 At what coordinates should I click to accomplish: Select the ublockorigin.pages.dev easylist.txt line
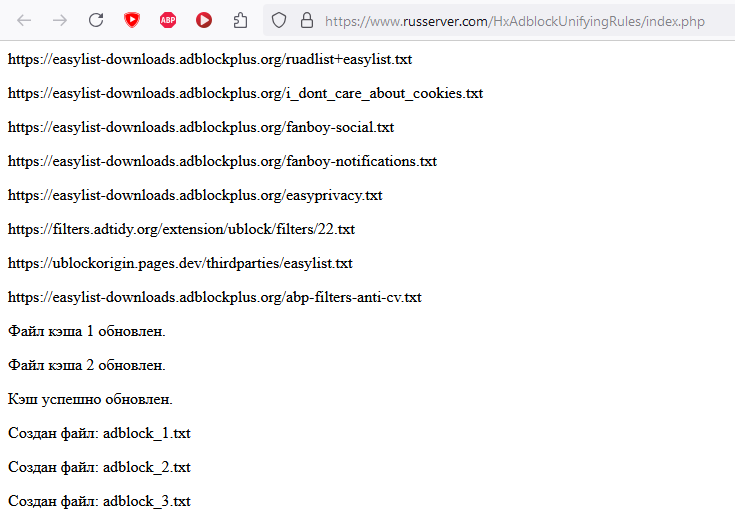(180, 263)
